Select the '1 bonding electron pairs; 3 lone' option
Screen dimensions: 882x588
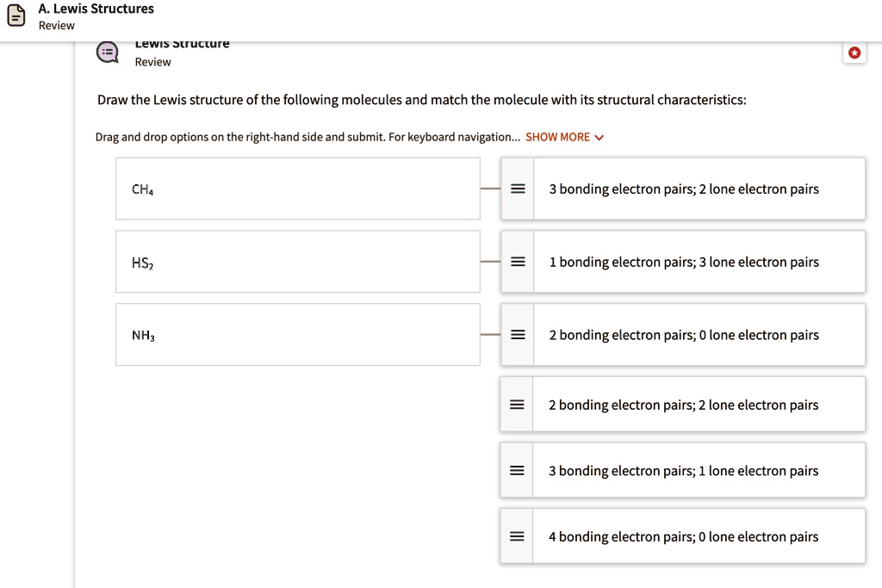click(685, 262)
